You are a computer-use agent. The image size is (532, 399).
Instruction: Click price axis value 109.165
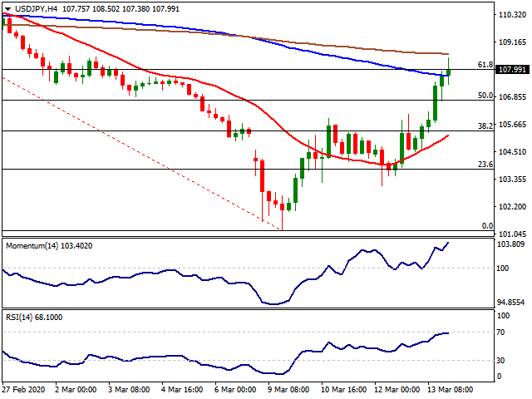pos(512,42)
